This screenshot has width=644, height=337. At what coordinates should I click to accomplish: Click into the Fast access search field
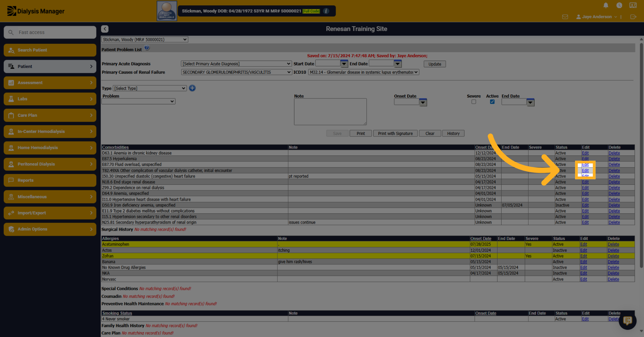(50, 32)
